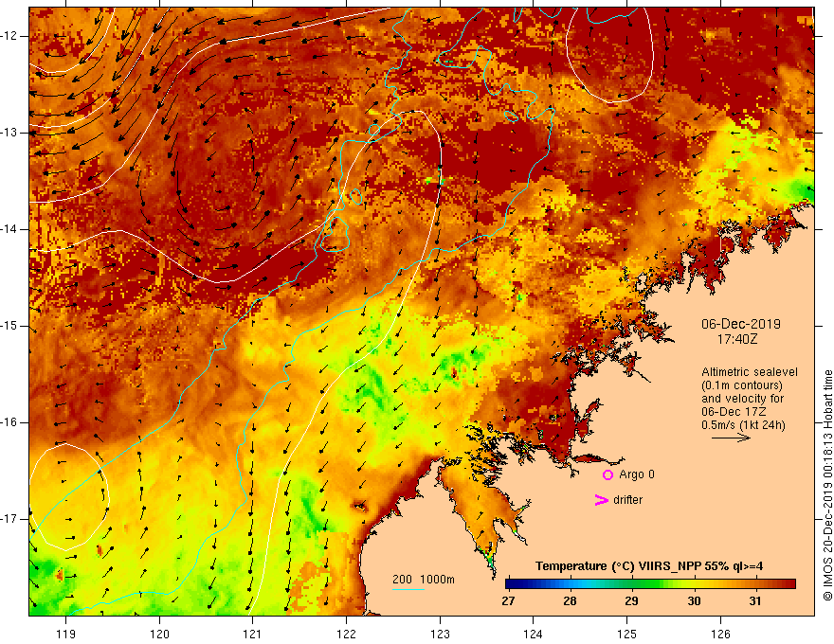Click the color bar tick label 29
Screen dimensions: 834x644
point(631,601)
